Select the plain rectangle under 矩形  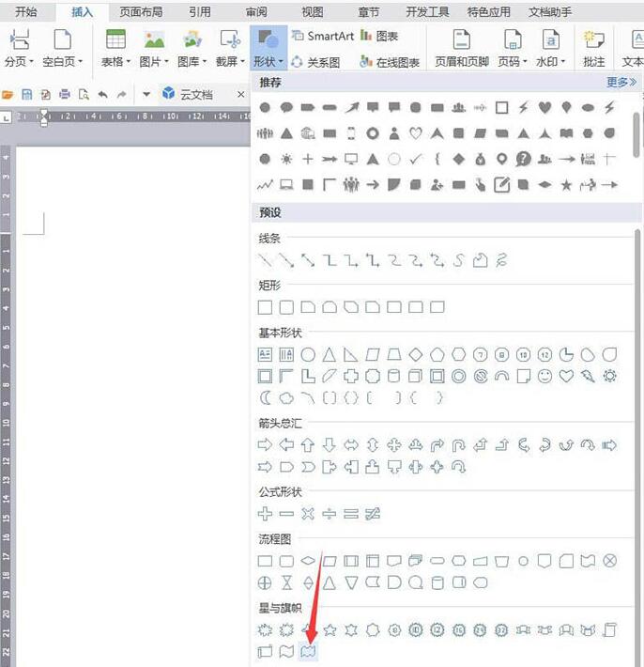click(x=265, y=307)
